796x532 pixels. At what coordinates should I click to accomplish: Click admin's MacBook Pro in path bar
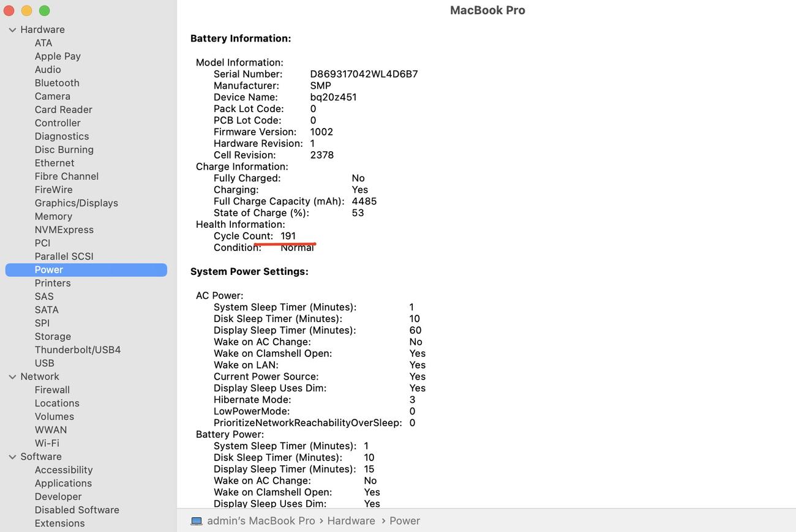coord(261,521)
